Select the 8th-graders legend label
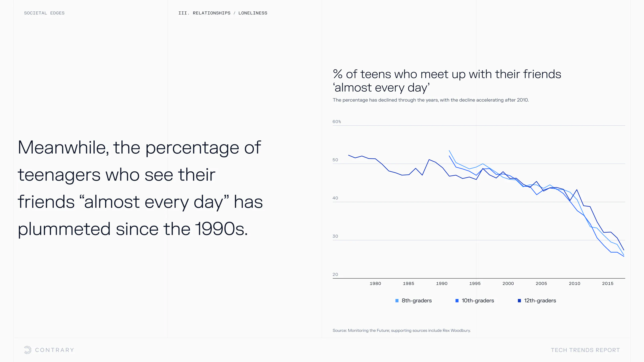The height and width of the screenshot is (362, 644). 417,301
